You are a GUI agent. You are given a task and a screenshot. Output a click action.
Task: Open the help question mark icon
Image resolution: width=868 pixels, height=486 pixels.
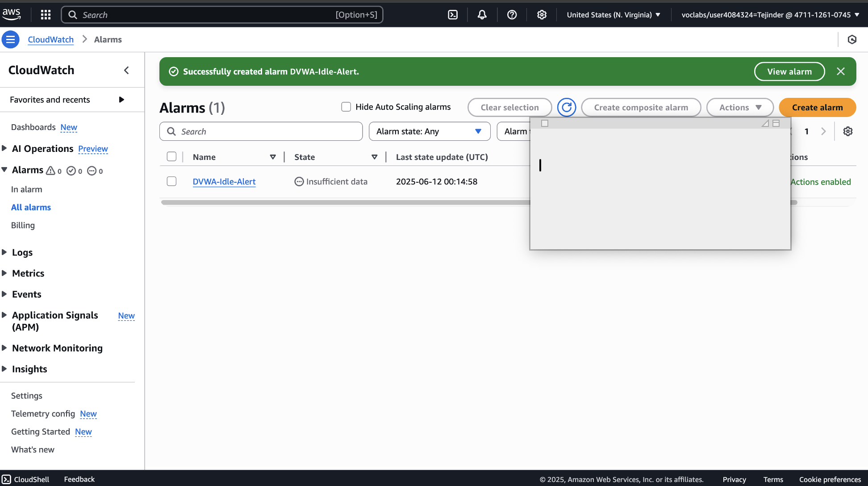point(512,15)
